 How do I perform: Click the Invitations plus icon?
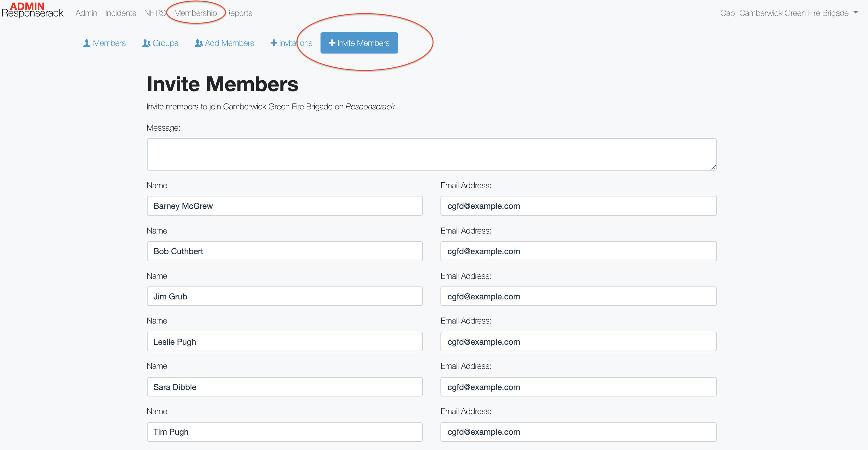click(x=274, y=43)
